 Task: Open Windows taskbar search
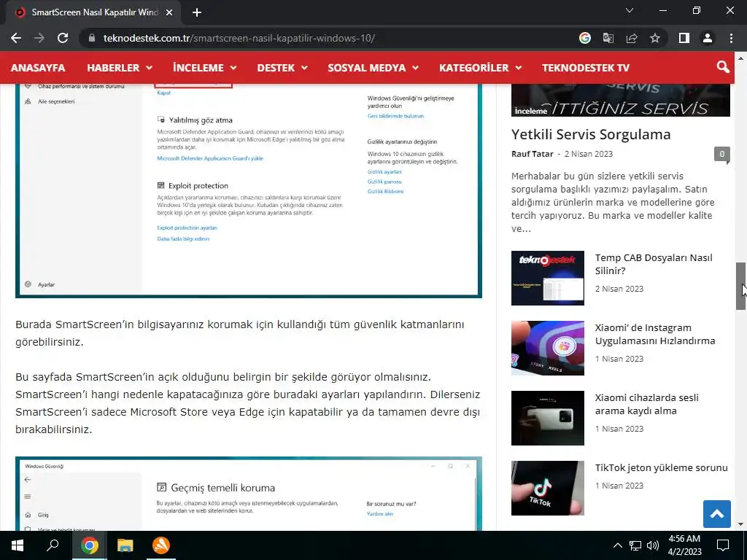[x=53, y=545]
